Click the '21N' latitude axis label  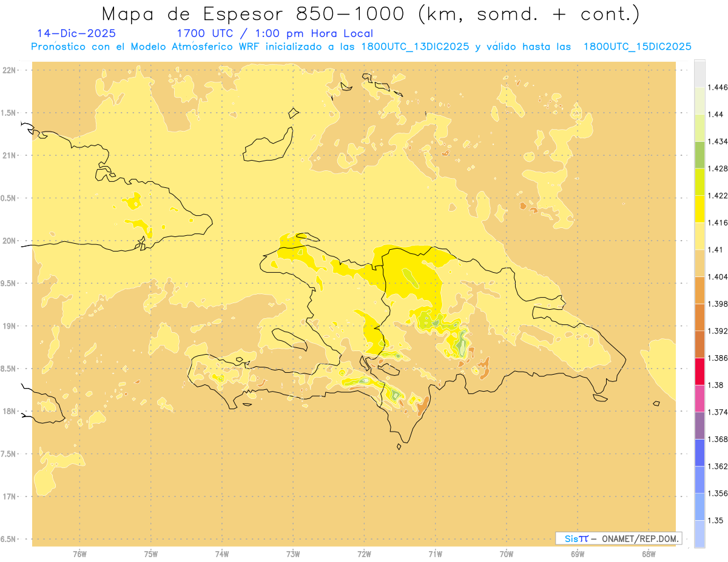(x=10, y=156)
